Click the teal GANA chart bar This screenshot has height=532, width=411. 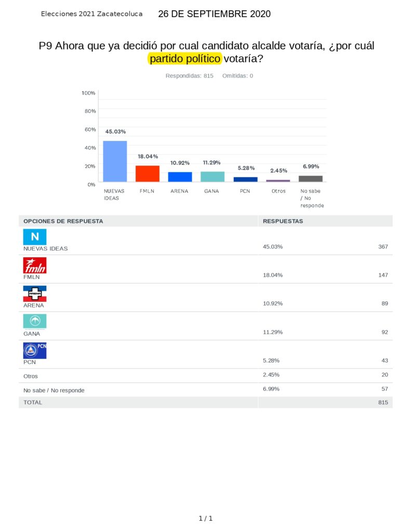pos(213,177)
